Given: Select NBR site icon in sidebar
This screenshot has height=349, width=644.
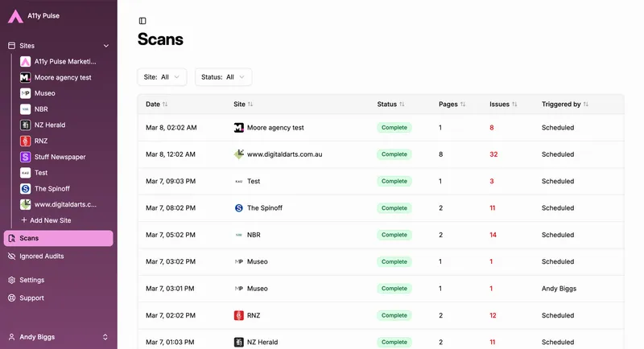Looking at the screenshot, I should pos(26,109).
